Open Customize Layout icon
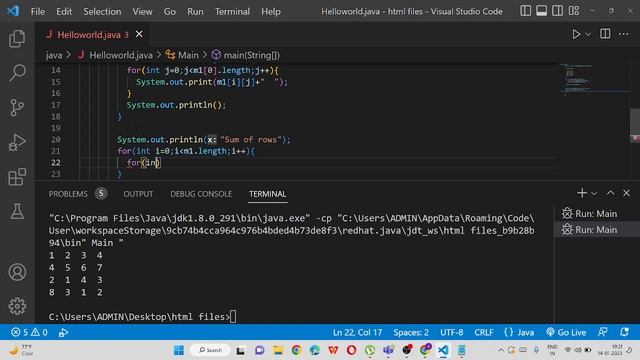 point(573,11)
